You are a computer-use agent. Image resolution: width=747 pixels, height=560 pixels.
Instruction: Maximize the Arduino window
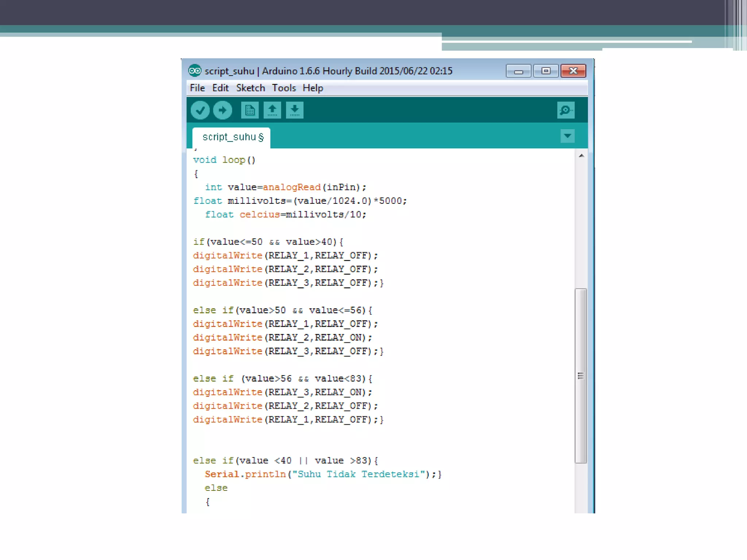(546, 71)
